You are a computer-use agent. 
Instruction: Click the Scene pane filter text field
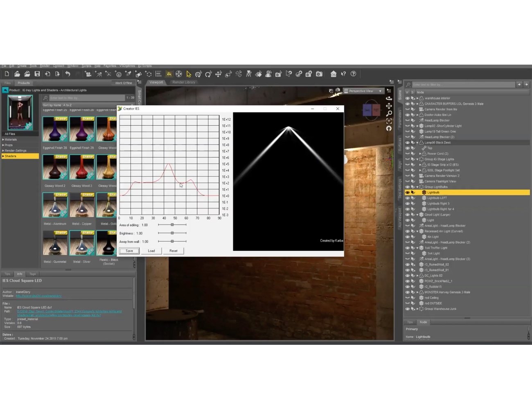[x=464, y=85]
